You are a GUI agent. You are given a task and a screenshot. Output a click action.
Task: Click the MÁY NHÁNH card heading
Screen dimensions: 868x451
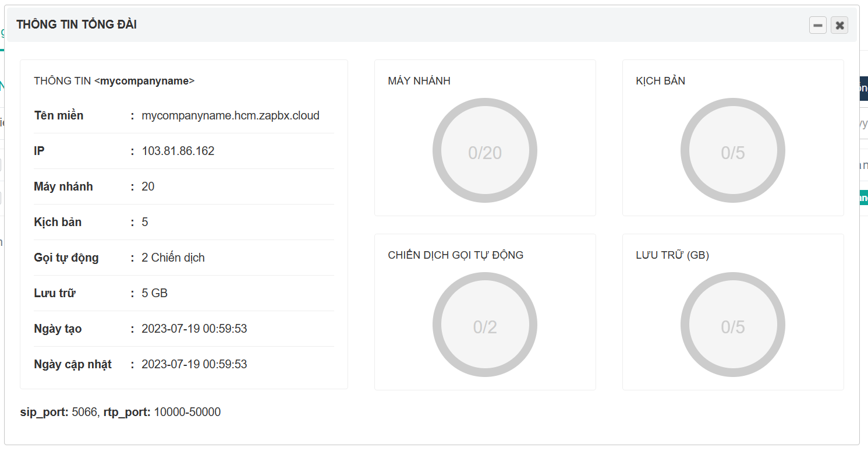point(419,81)
